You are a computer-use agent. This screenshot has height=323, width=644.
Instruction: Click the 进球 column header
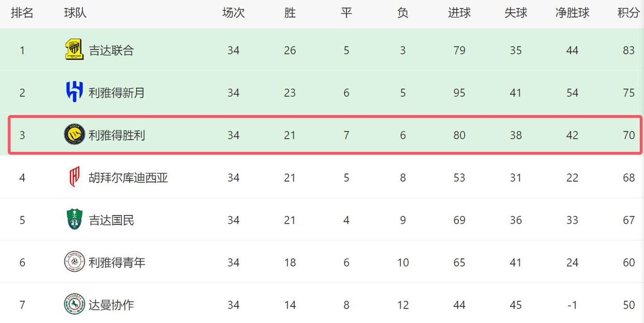[459, 14]
